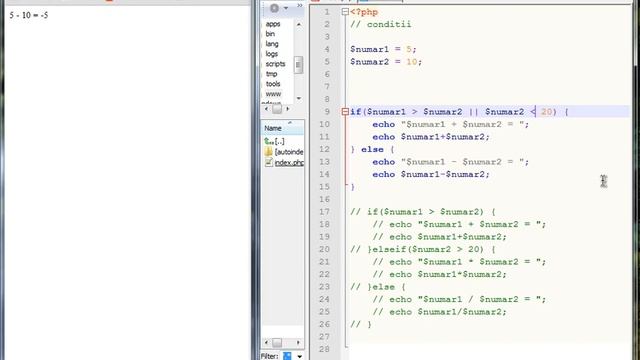Open the parent directory [..] entry
640x360 pixels.
(x=274, y=141)
